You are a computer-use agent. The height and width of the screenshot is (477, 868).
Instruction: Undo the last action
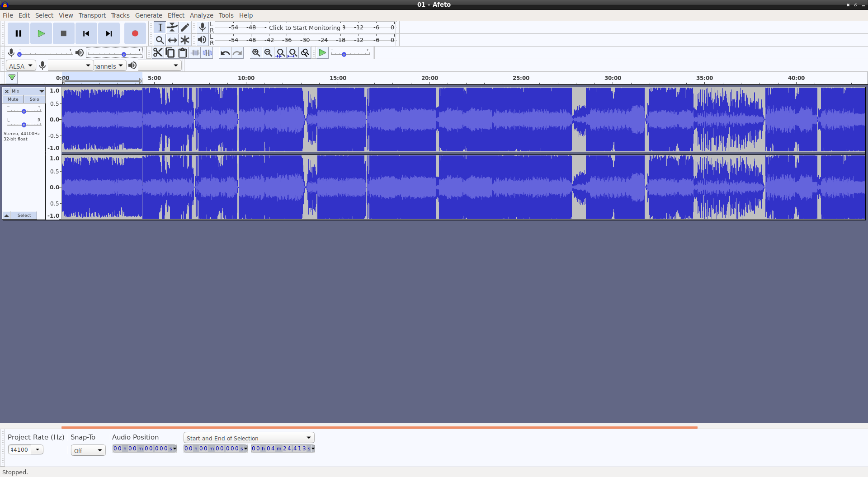225,53
